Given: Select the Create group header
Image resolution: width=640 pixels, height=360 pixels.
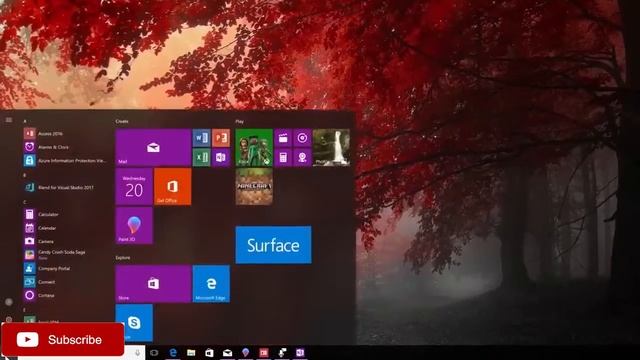Looking at the screenshot, I should (122, 122).
